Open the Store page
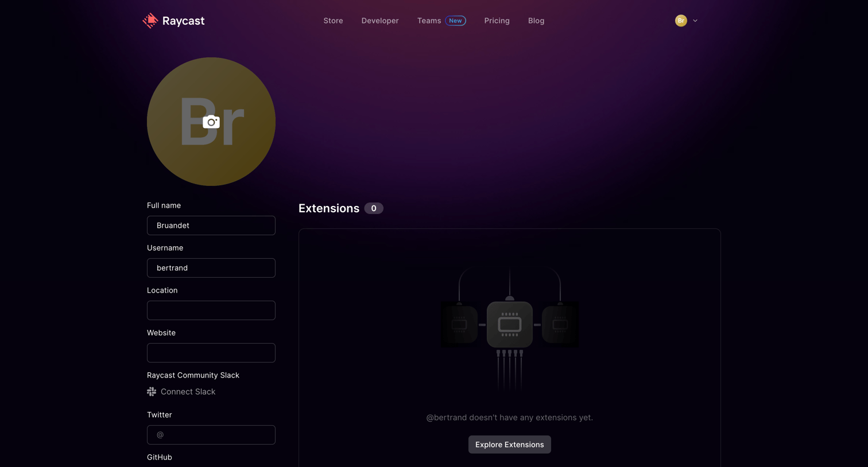This screenshot has height=467, width=868. (333, 21)
